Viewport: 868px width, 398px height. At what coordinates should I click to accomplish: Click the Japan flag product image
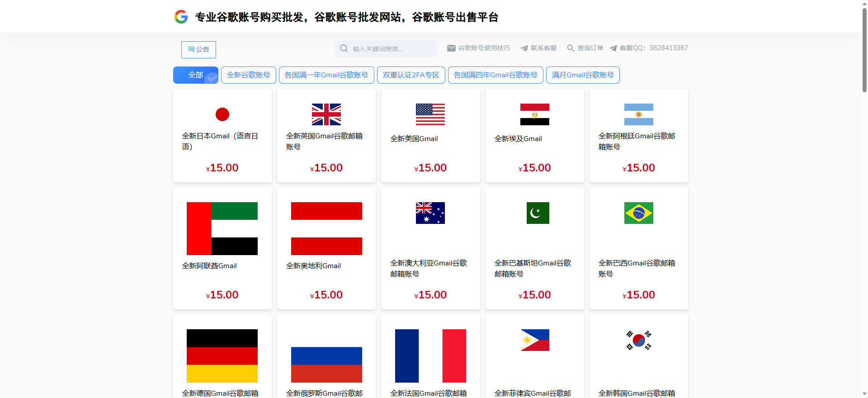coord(222,114)
